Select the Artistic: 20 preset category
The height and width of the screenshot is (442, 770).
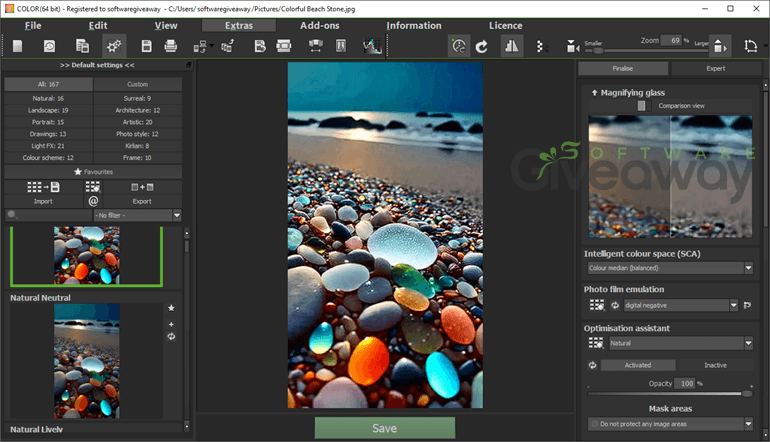tap(138, 122)
